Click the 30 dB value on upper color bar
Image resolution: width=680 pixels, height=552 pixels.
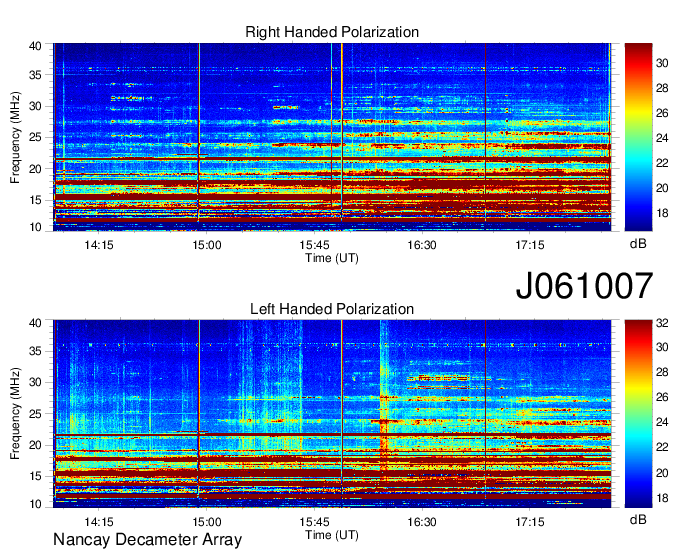(x=662, y=63)
